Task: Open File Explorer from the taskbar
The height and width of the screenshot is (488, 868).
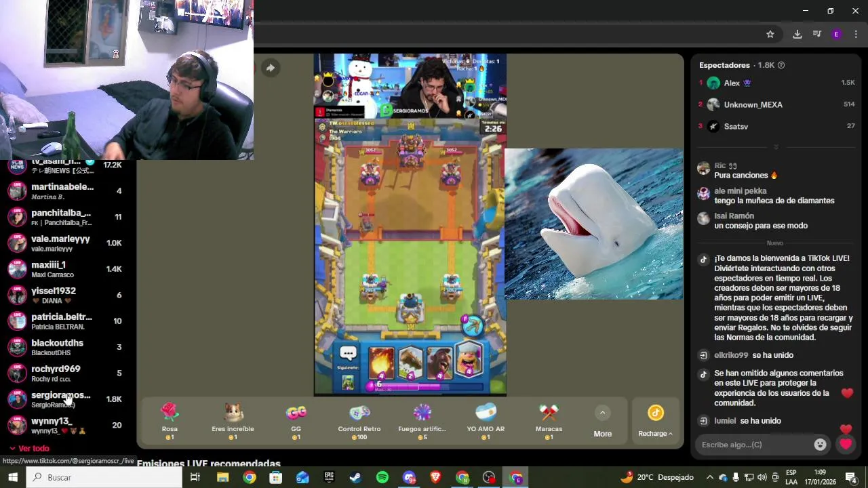Action: click(222, 477)
